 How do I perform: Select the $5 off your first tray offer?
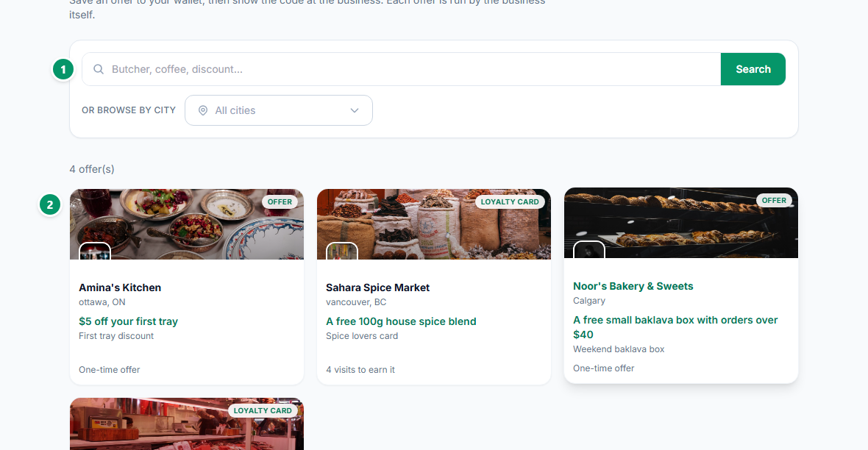[129, 321]
